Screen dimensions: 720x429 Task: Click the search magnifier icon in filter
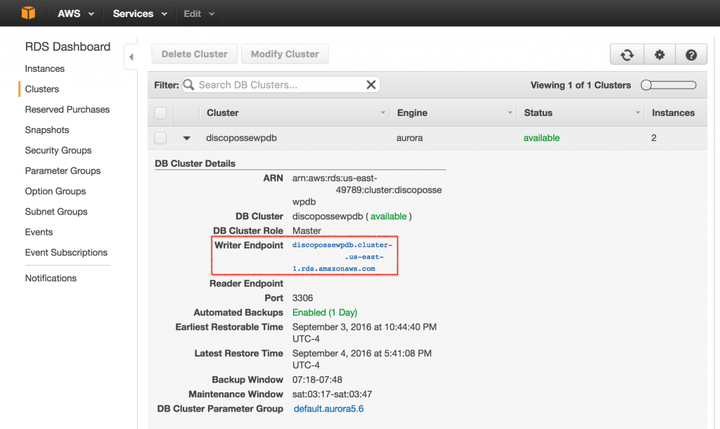(x=189, y=85)
